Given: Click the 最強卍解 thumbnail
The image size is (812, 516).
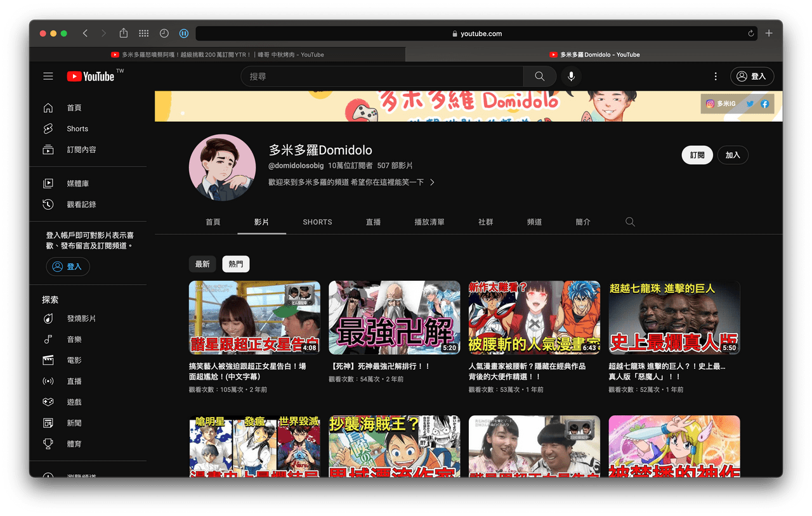Looking at the screenshot, I should pyautogui.click(x=395, y=318).
